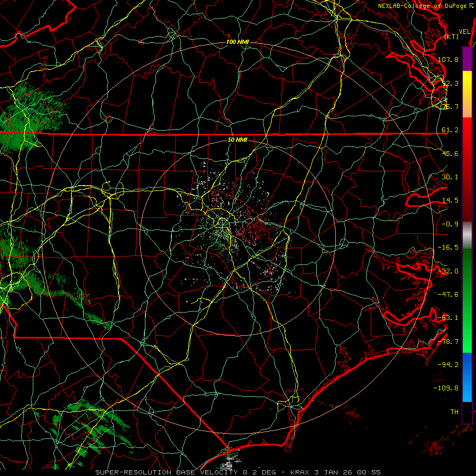This screenshot has height=476, width=476.
Task: Click the "[KT]" units label
Action: [452, 36]
